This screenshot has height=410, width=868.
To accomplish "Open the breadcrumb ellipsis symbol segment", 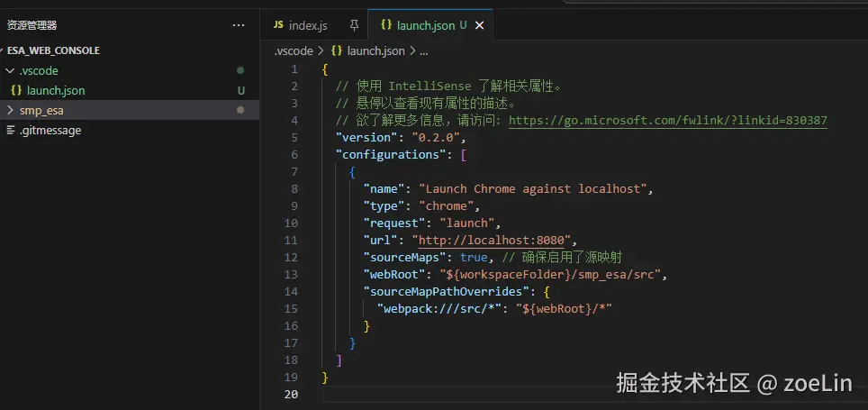I will tap(423, 51).
